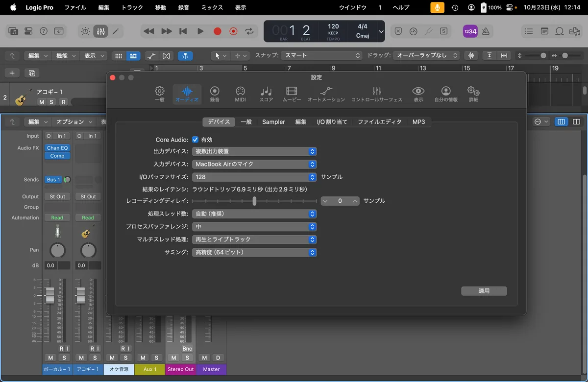
Task: Open the 録音 (Recording) settings pane
Action: tap(215, 94)
